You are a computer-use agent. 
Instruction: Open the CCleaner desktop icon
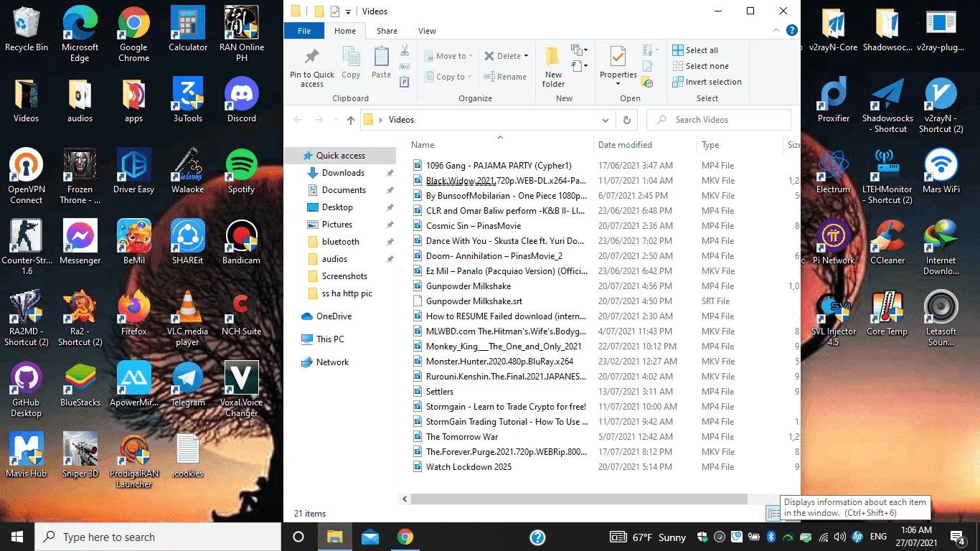[x=887, y=242]
